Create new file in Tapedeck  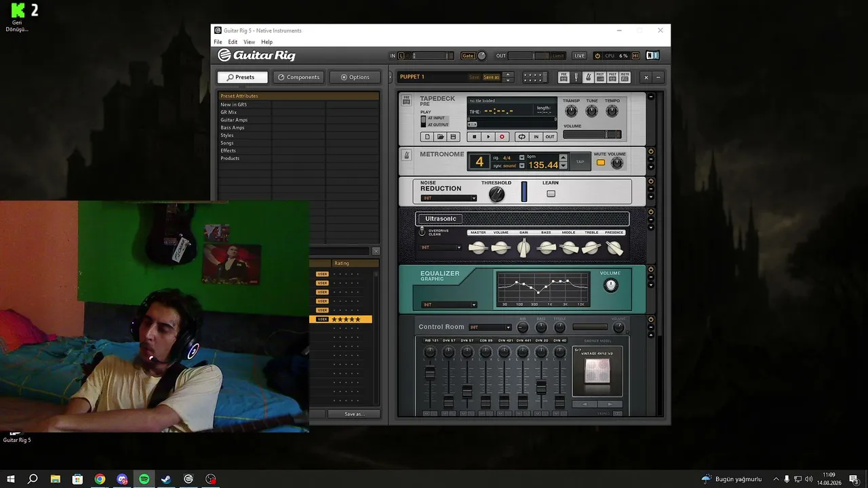427,137
